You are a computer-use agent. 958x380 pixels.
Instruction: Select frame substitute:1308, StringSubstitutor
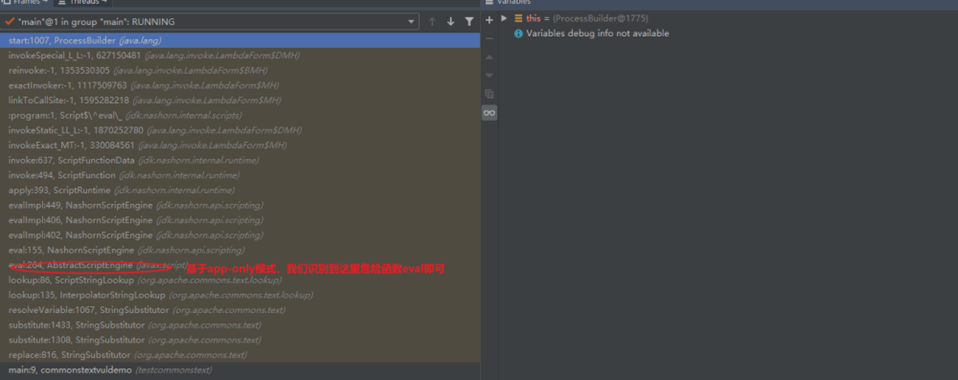pos(240,340)
